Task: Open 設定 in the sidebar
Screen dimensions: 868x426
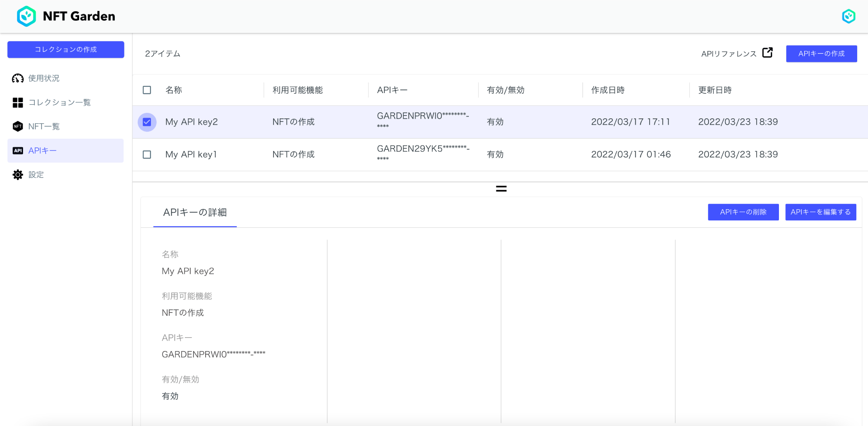Action: [x=36, y=175]
